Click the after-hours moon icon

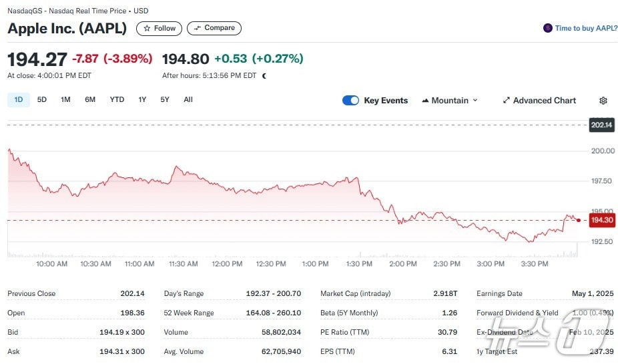[264, 76]
